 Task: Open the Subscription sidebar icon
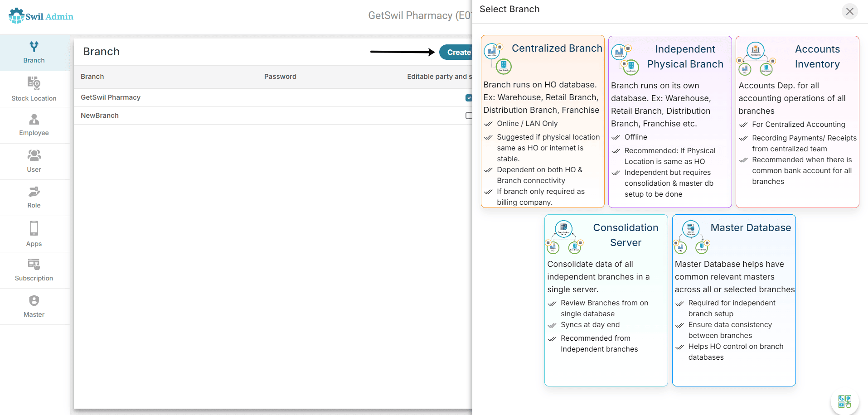pyautogui.click(x=34, y=264)
